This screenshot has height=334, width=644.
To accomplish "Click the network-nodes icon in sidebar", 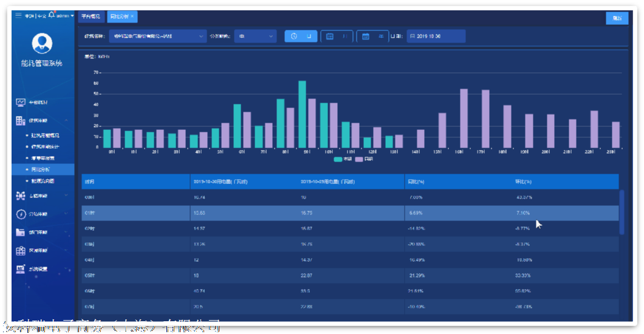I will pos(21,196).
